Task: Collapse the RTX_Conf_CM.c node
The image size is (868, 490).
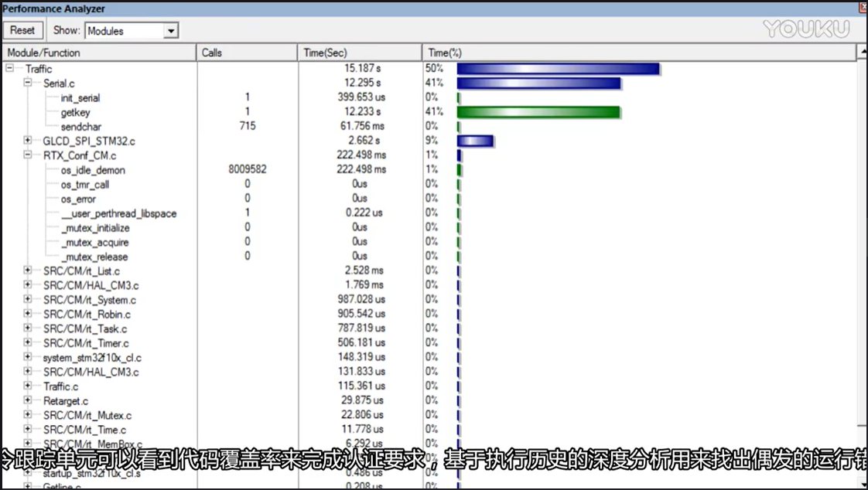Action: (x=27, y=155)
